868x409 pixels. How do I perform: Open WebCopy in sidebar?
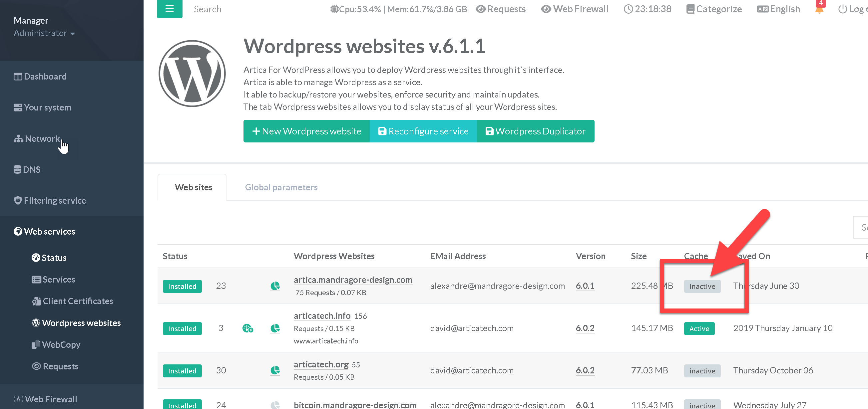tap(61, 345)
